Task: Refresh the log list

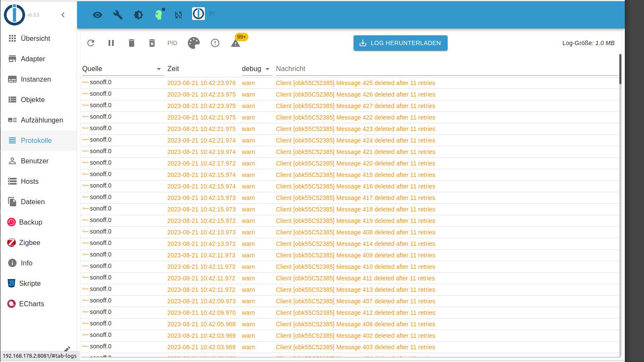Action: (91, 43)
